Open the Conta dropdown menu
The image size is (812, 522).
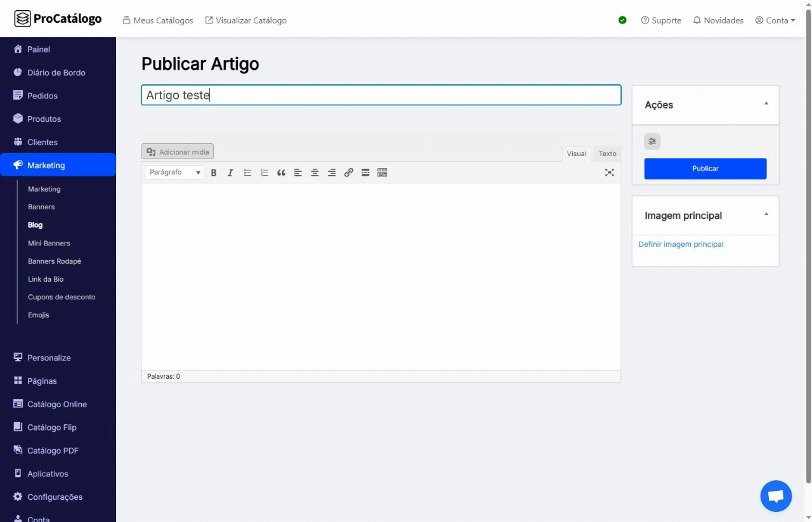[775, 20]
